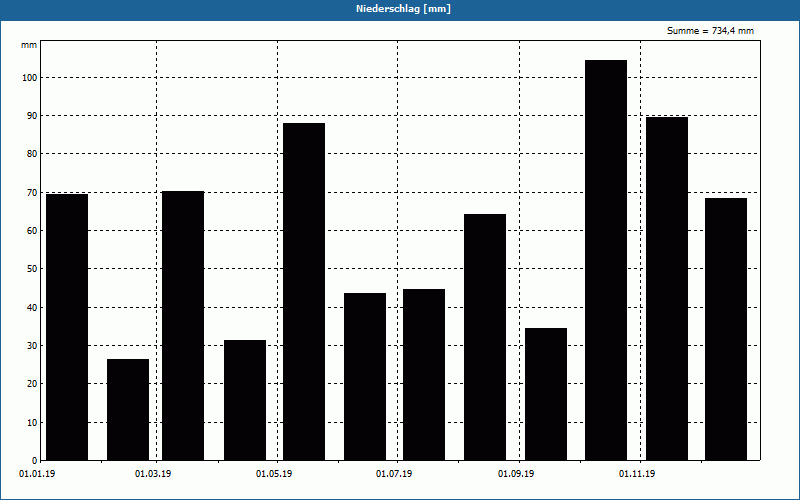The image size is (800, 500).
Task: Click the 100 y-axis value
Action: (x=30, y=78)
